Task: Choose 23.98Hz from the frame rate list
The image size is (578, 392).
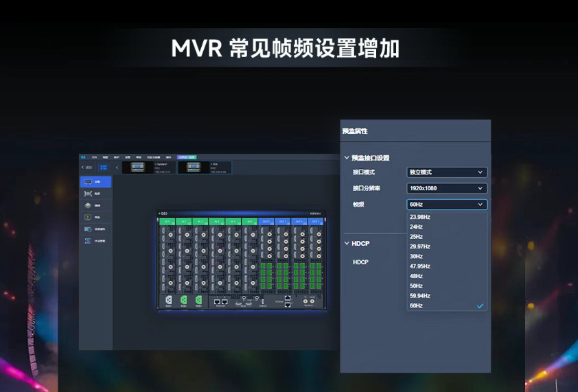Action: (x=447, y=217)
